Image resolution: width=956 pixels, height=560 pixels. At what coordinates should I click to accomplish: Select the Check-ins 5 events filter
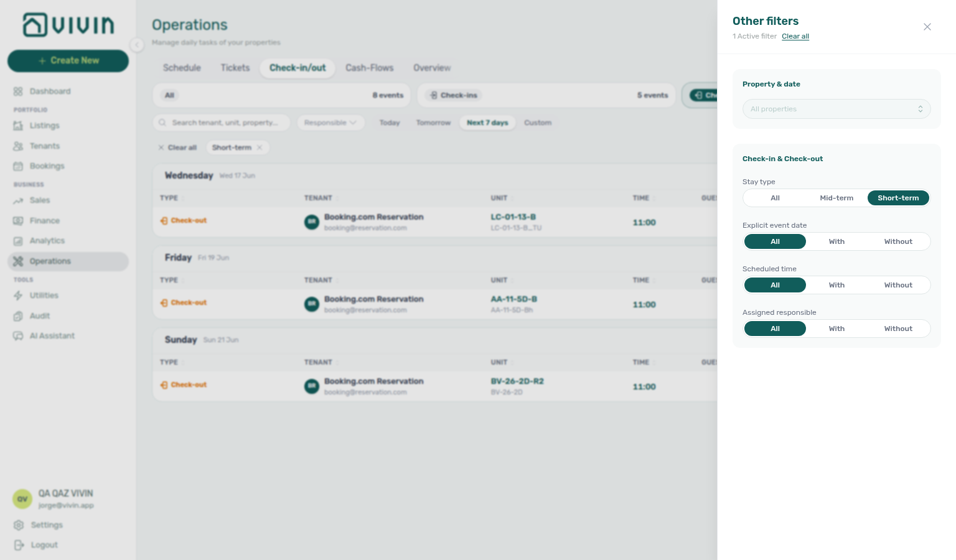coord(546,95)
